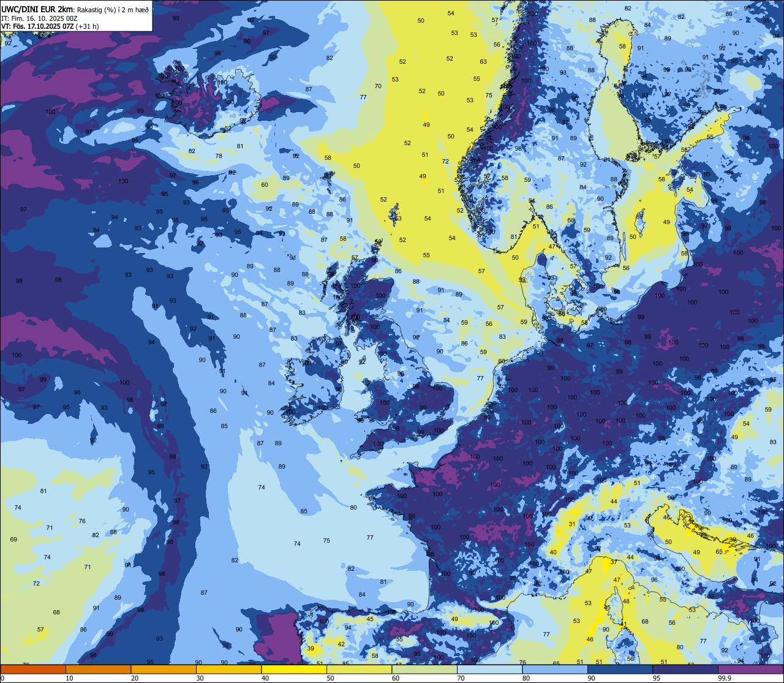Click the legend scale label 99.9

tap(725, 678)
